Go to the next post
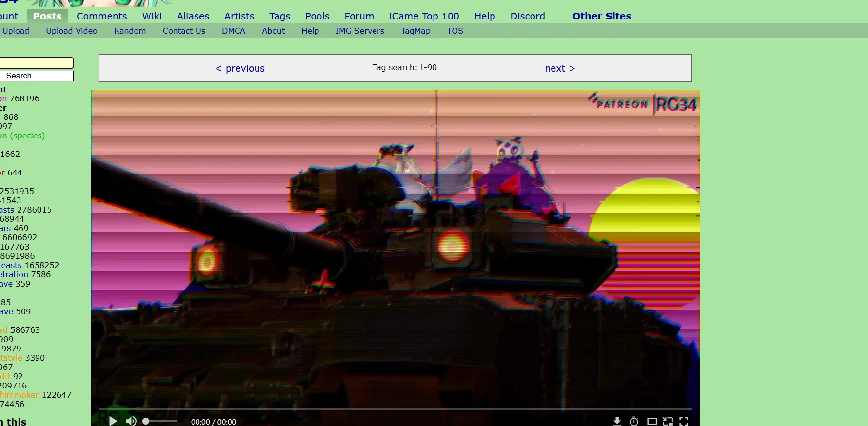The width and height of the screenshot is (868, 426). click(x=560, y=68)
